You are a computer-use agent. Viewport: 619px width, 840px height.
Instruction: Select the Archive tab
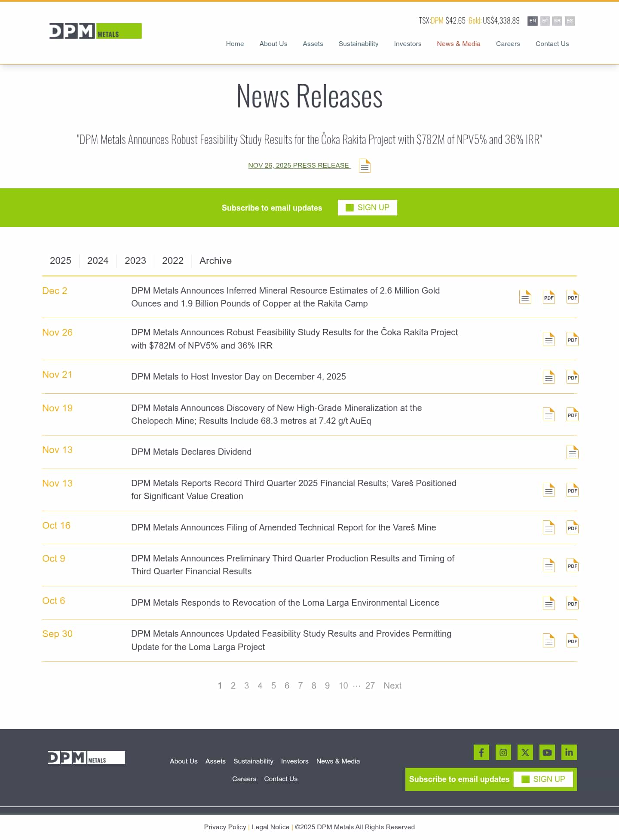click(215, 261)
